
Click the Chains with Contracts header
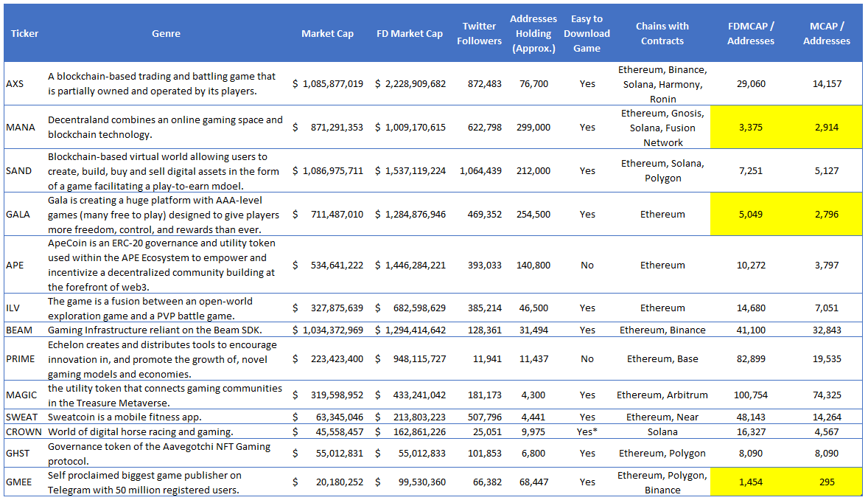(x=662, y=33)
